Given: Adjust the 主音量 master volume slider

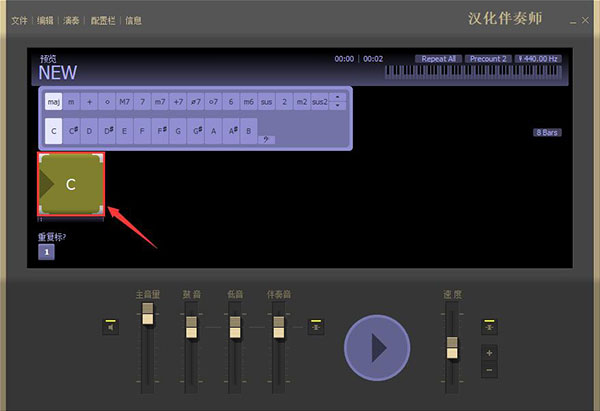Looking at the screenshot, I should click(x=148, y=314).
